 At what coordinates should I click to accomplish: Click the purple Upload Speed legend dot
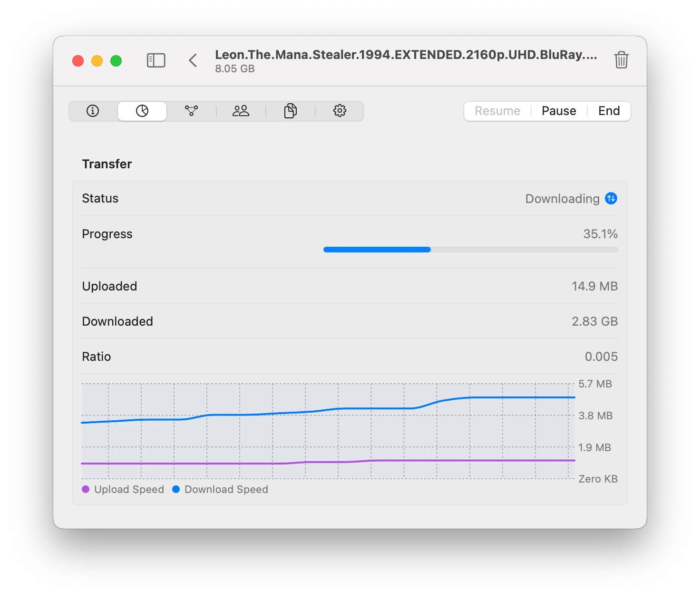click(x=86, y=489)
